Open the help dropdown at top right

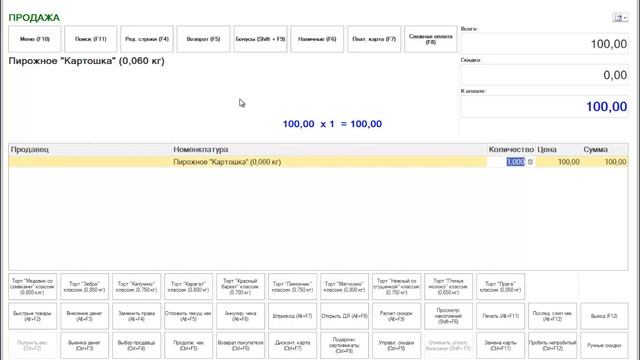pos(620,18)
